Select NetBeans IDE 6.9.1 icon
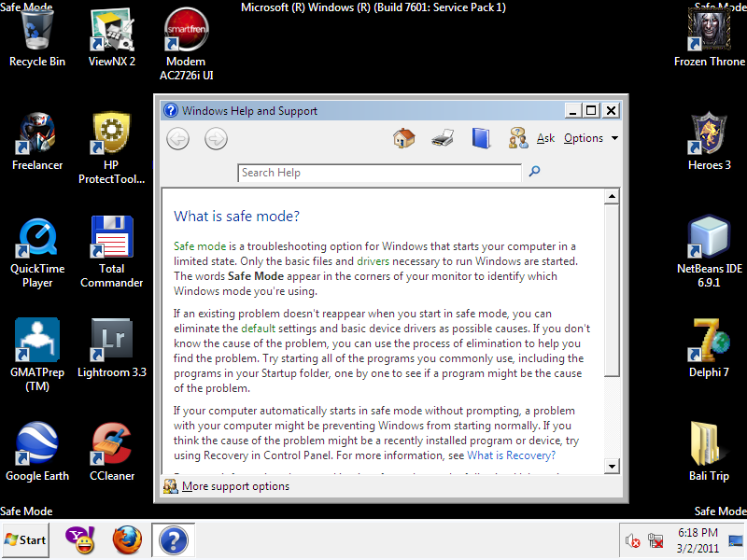Screen dimensions: 747x560 point(710,253)
